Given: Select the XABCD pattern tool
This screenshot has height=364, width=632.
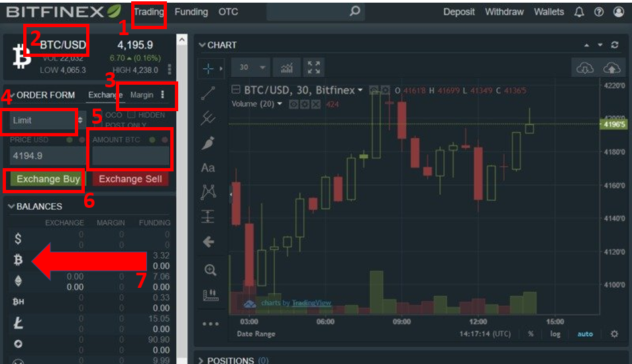Looking at the screenshot, I should [209, 192].
